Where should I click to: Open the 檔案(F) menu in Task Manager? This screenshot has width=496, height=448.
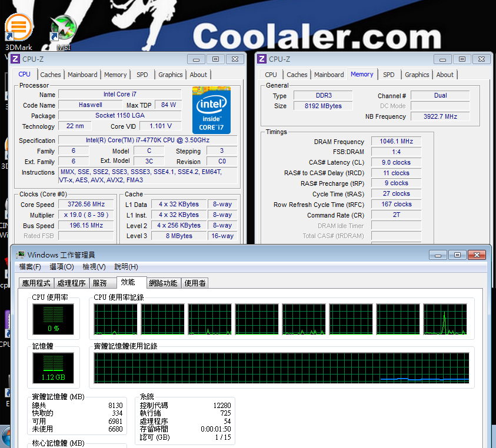pos(30,267)
